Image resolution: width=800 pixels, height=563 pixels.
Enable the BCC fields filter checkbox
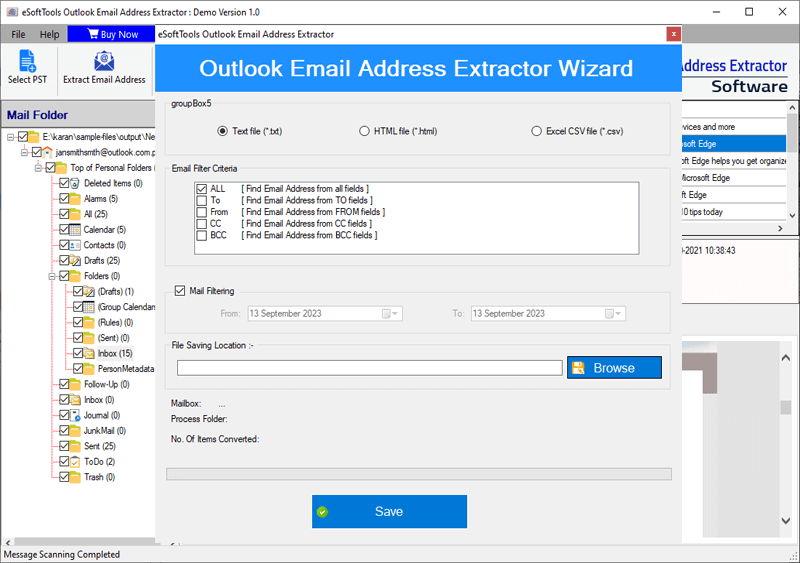[202, 236]
